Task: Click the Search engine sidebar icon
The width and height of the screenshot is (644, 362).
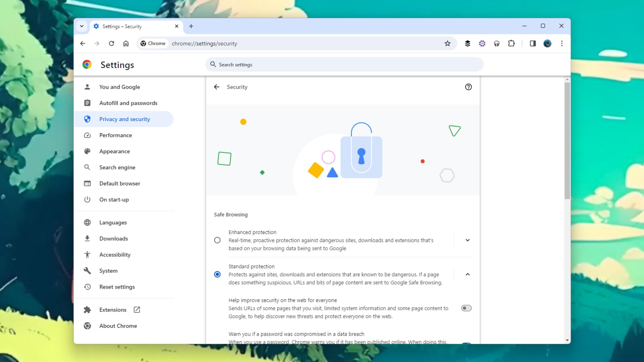Action: 88,167
